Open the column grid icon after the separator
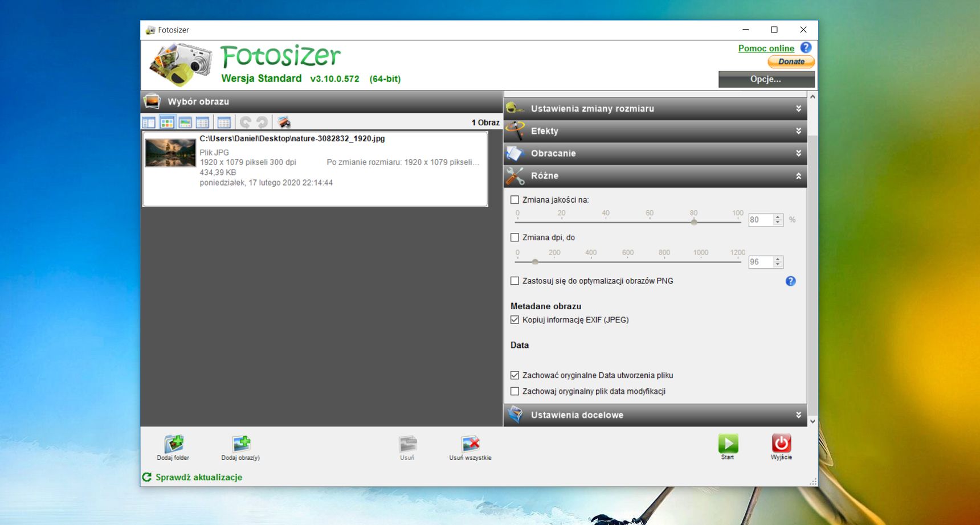 224,122
